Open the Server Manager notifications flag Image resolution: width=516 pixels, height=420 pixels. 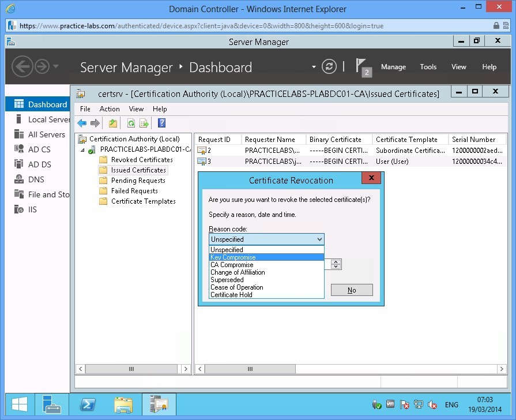[361, 66]
